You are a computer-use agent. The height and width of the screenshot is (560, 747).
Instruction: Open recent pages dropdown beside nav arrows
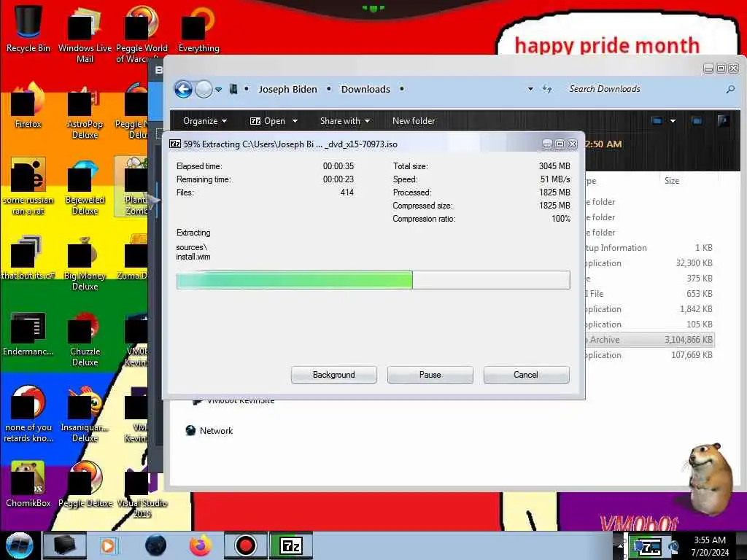218,90
